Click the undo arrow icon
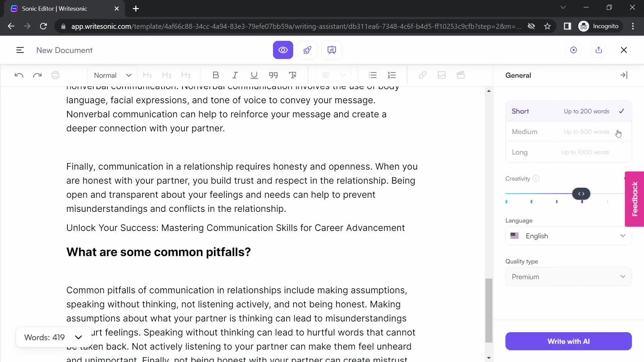The height and width of the screenshot is (362, 644). 19,75
